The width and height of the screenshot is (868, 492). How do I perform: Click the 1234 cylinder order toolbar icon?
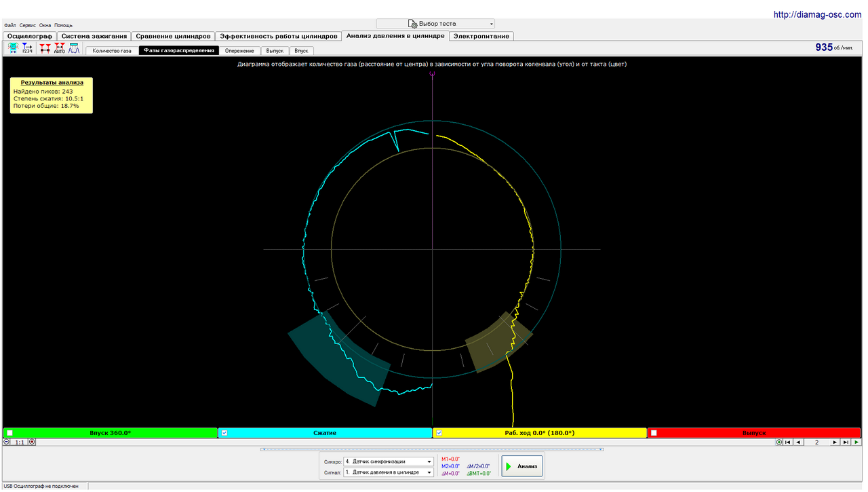[x=27, y=48]
